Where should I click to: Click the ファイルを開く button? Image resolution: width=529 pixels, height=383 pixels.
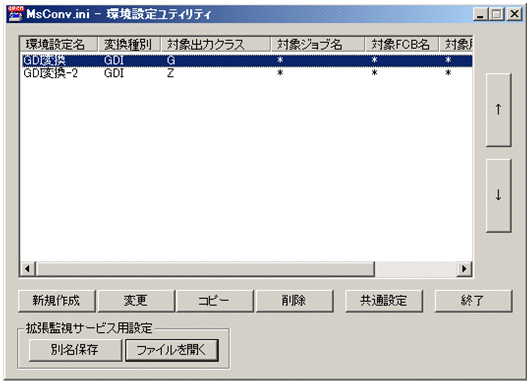click(x=172, y=350)
